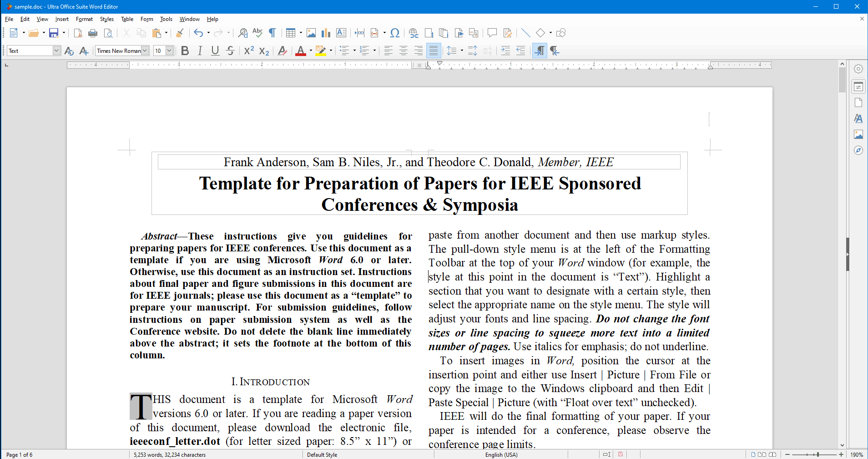Toggle Italic formatting
868x459 pixels.
200,51
